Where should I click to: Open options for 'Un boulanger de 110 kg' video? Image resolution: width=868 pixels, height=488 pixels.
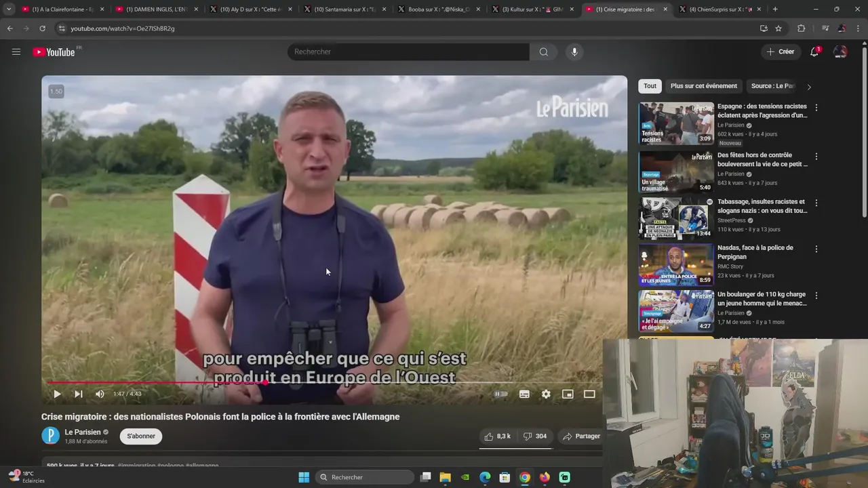pos(816,296)
